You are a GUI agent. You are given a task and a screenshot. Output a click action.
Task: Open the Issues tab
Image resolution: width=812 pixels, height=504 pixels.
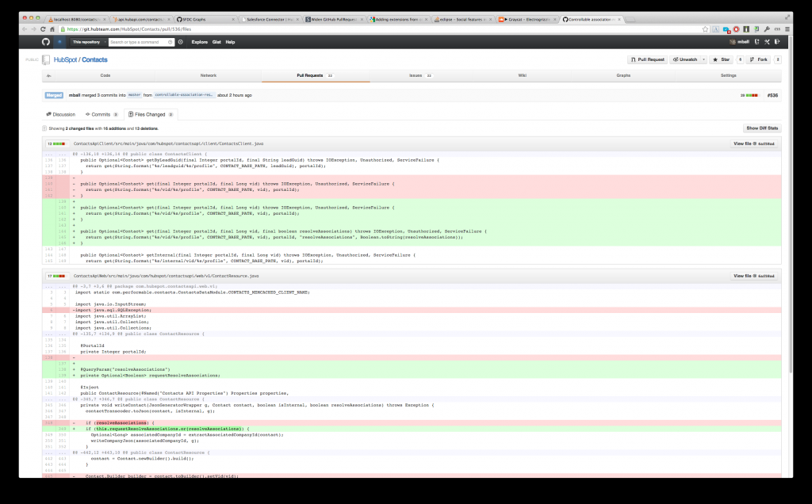[x=420, y=75]
